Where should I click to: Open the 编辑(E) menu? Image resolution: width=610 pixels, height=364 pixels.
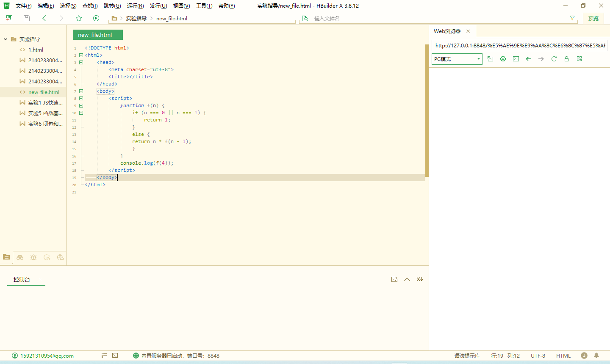pos(46,6)
